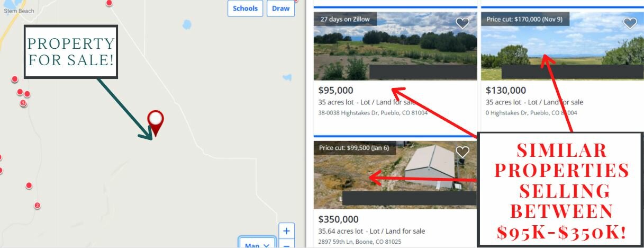Open the Map view type dropdown
The width and height of the screenshot is (644, 248).
point(258,243)
